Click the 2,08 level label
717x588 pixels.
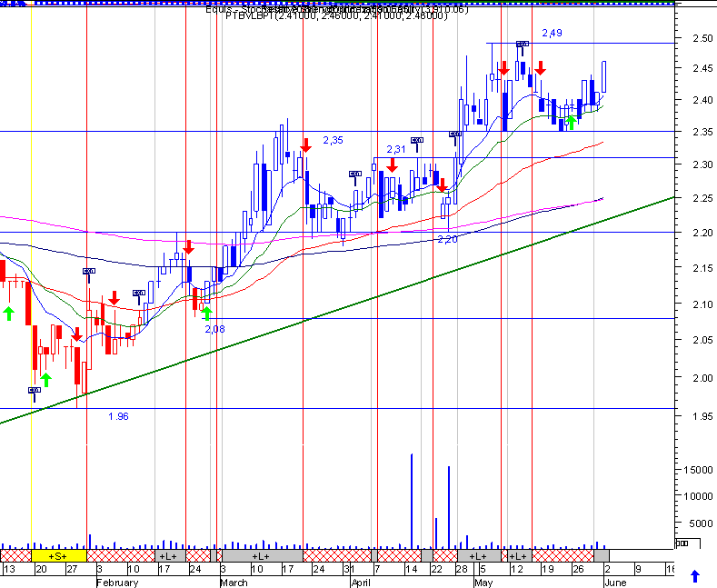[214, 329]
